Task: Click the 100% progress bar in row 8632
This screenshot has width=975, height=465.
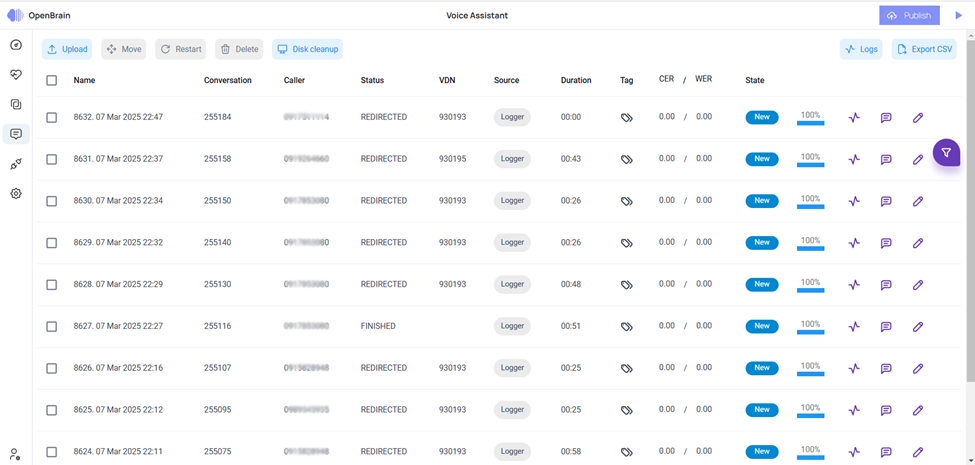Action: [810, 118]
